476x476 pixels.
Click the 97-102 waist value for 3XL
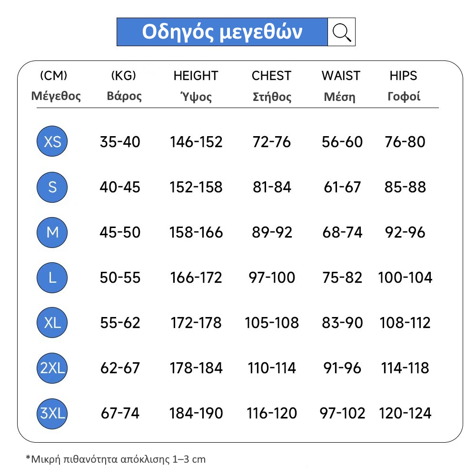pyautogui.click(x=343, y=413)
